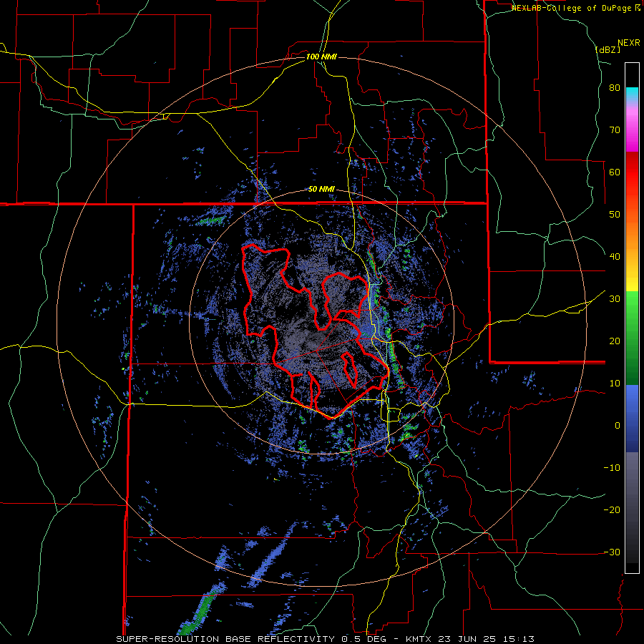
Task: Click the 30 value on the dBZ scale
Action: [x=615, y=299]
